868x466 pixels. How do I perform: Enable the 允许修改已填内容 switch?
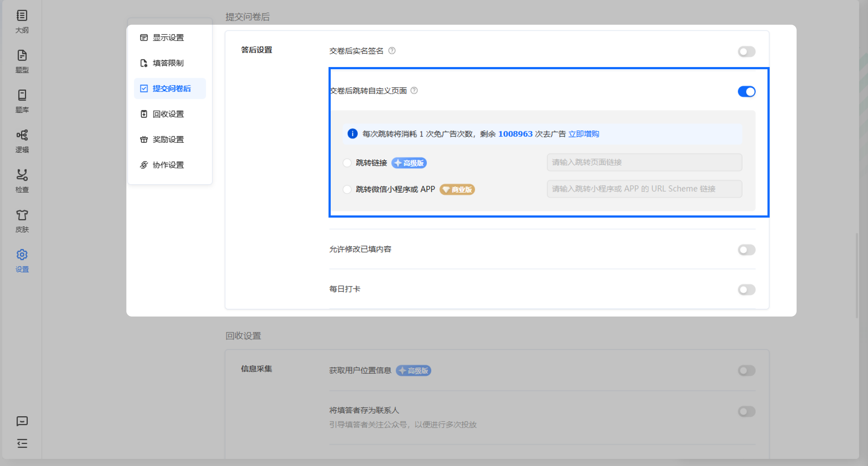746,250
